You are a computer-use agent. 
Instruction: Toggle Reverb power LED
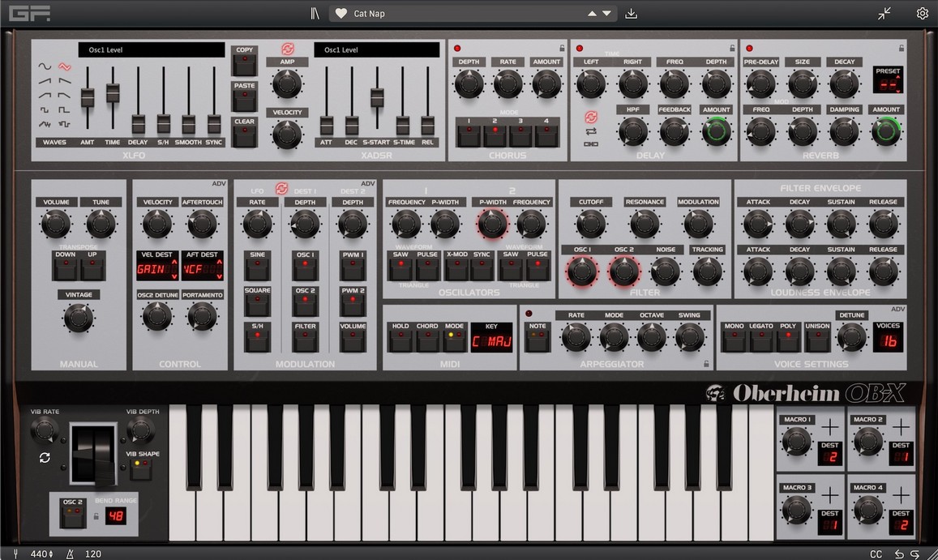[749, 49]
